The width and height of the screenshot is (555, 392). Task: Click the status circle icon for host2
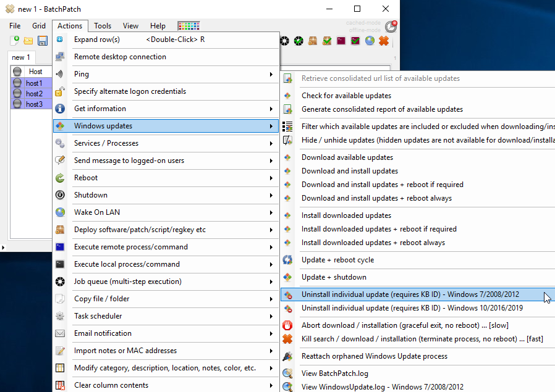17,94
